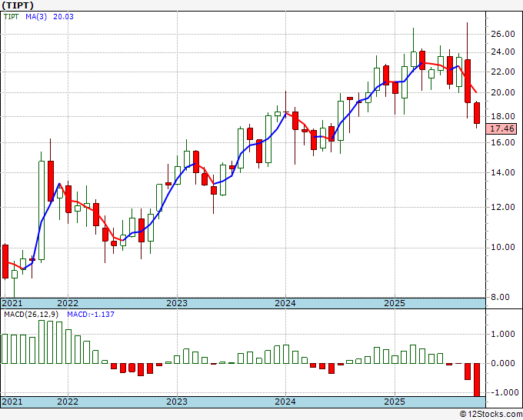
Task: Click 2022 on the price chart timeline
Action: click(x=68, y=303)
